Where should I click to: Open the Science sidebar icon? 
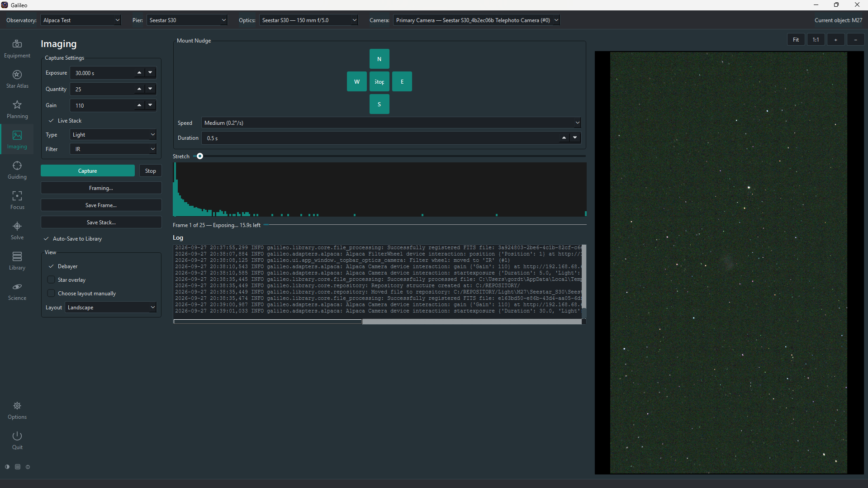(17, 287)
